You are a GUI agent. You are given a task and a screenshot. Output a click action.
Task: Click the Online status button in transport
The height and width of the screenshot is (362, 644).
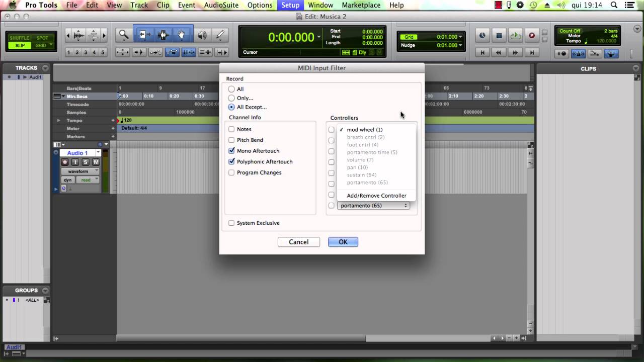tap(482, 35)
